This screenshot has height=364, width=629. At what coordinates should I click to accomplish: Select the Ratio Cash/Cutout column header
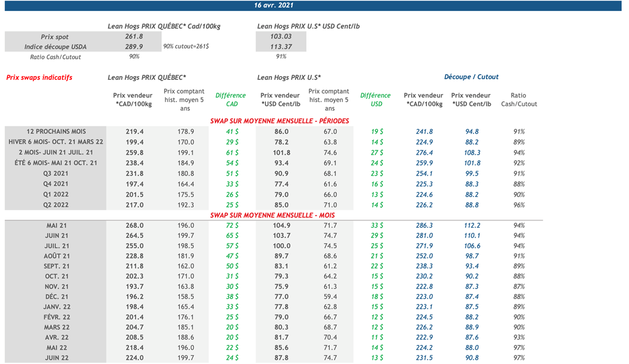pos(518,99)
